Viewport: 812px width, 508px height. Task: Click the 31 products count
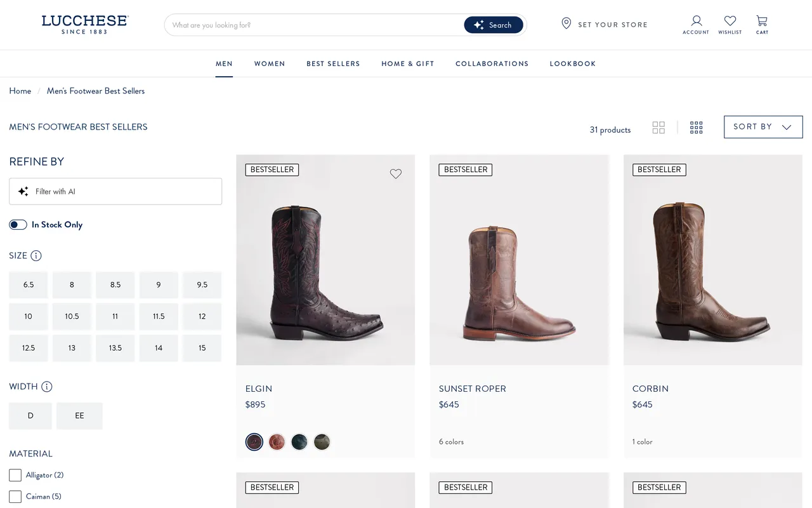[610, 130]
